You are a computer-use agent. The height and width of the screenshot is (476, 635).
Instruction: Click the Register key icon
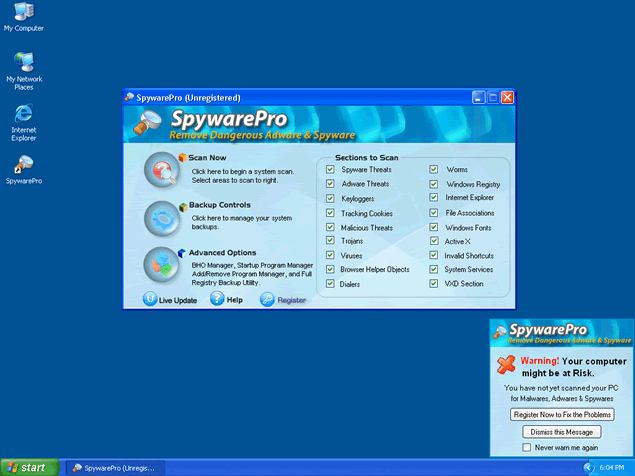267,299
